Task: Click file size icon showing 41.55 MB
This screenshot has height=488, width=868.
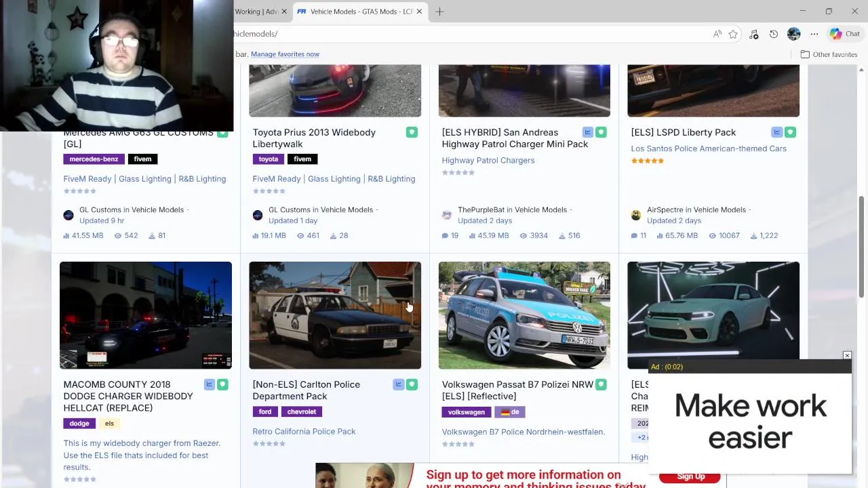Action: 66,236
